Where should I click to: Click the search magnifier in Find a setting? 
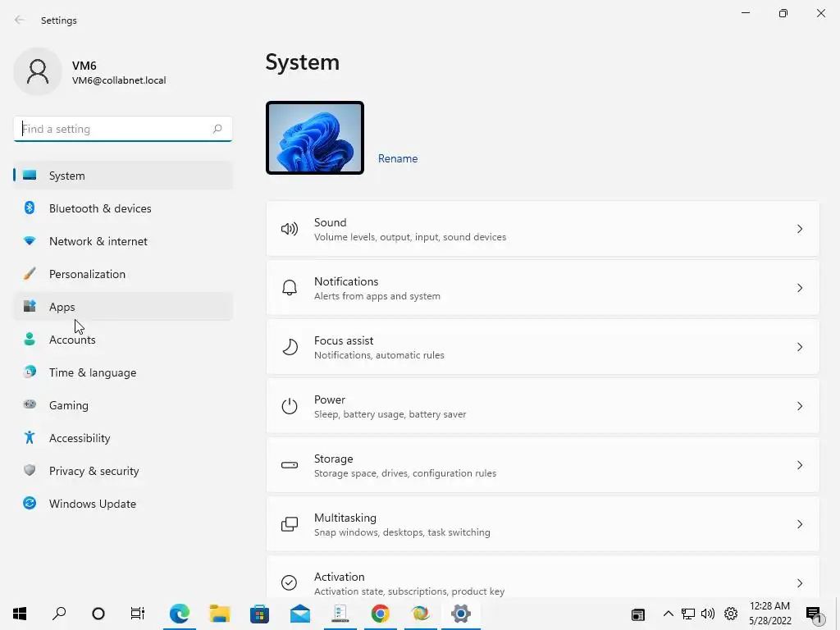point(217,129)
